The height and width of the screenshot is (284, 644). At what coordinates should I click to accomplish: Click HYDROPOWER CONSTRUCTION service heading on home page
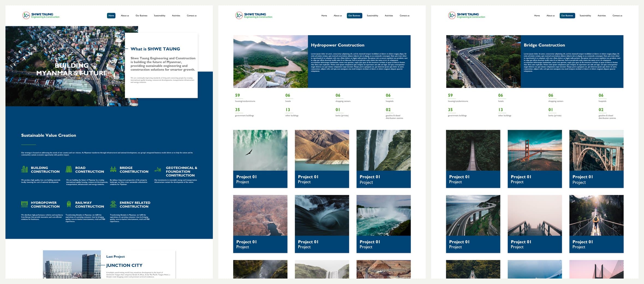(45, 205)
